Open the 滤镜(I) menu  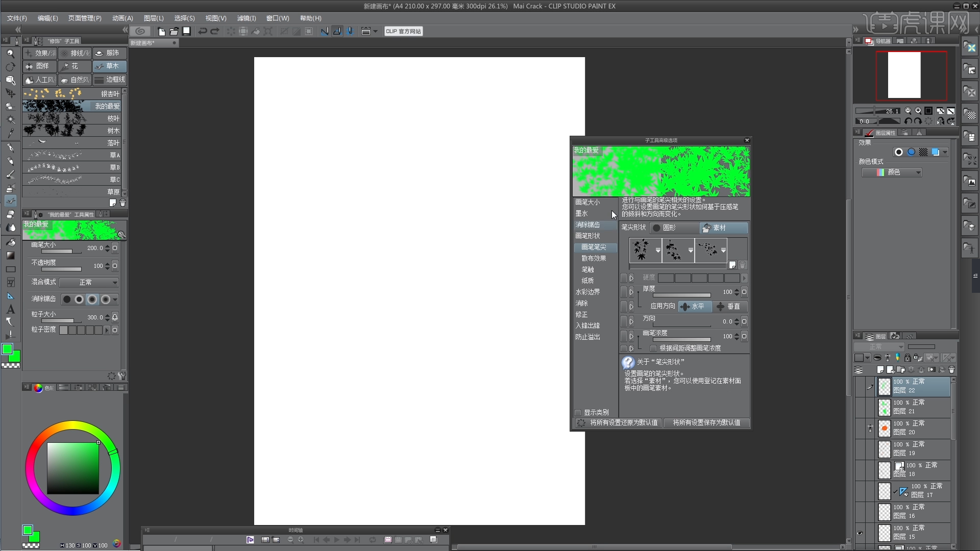pyautogui.click(x=246, y=18)
